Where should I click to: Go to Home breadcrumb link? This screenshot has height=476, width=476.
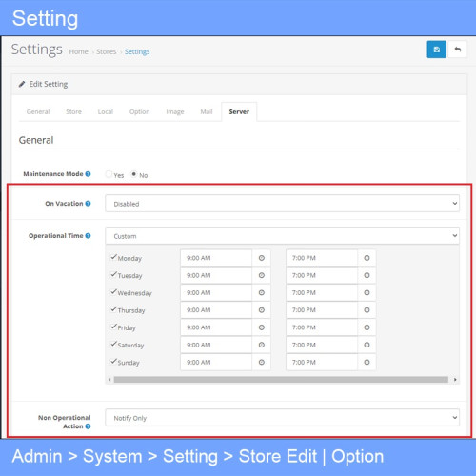coord(78,51)
